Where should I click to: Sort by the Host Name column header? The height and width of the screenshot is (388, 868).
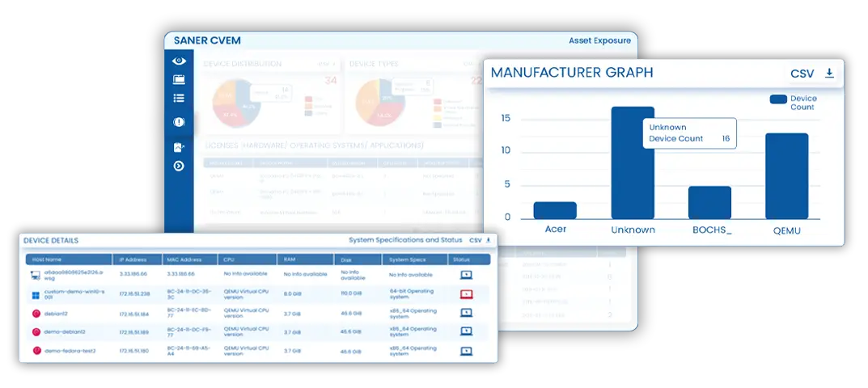click(x=45, y=259)
